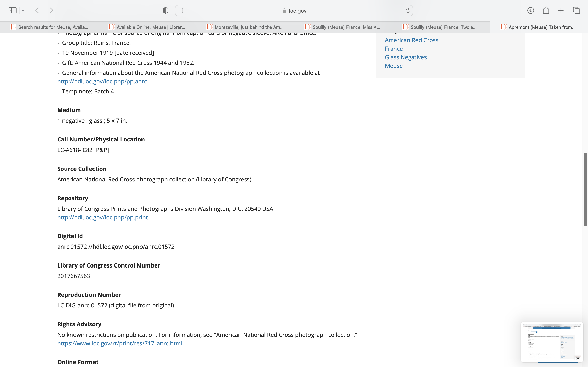Click the loc.gov address bar
Screen dimensions: 588x367
(x=294, y=11)
